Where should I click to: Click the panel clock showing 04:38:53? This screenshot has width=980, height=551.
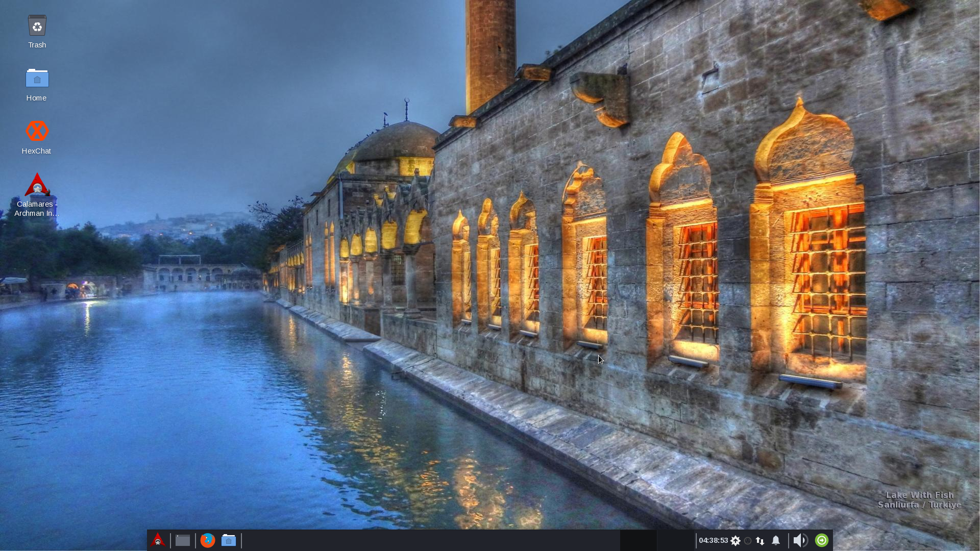coord(713,540)
